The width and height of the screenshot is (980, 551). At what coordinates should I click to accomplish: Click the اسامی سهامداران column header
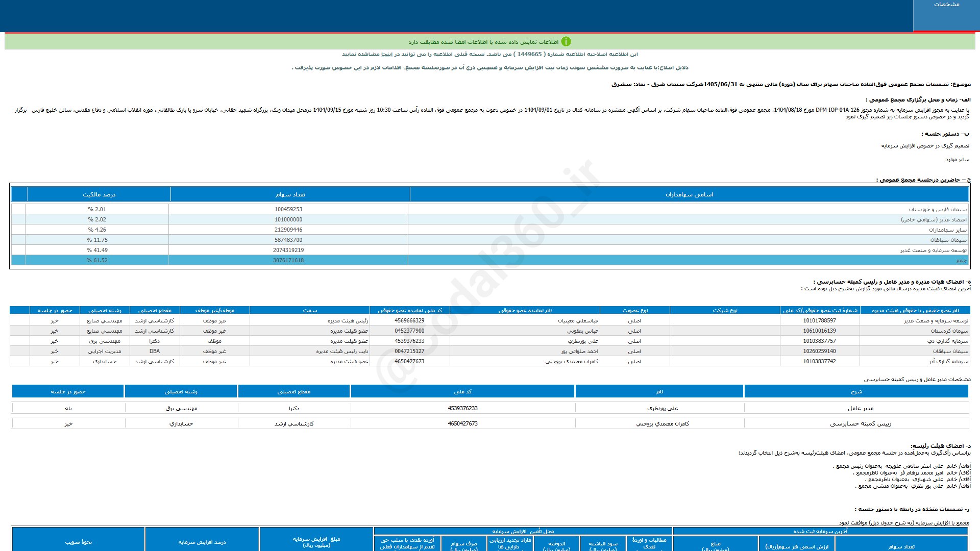689,194
